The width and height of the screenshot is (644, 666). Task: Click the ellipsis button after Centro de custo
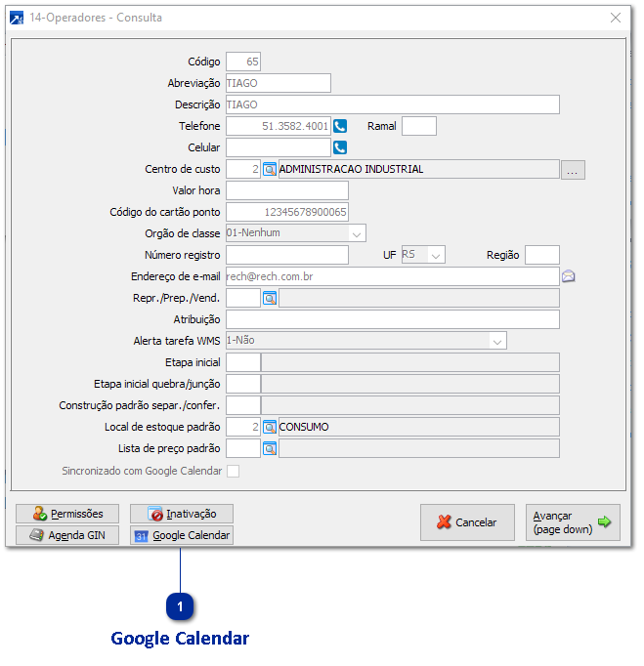573,170
